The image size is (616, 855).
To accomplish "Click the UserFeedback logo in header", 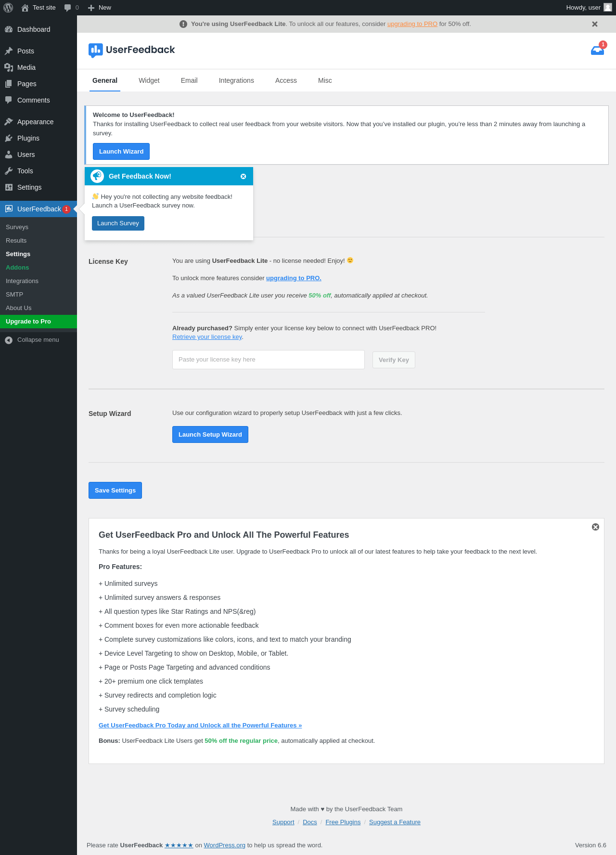I will (132, 50).
